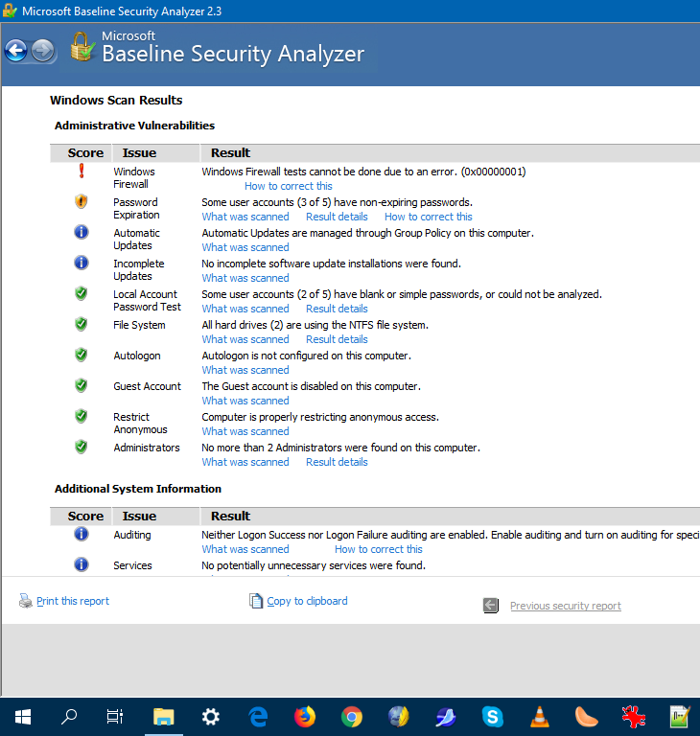
Task: Click 'What was scanned' under File System
Action: [245, 339]
